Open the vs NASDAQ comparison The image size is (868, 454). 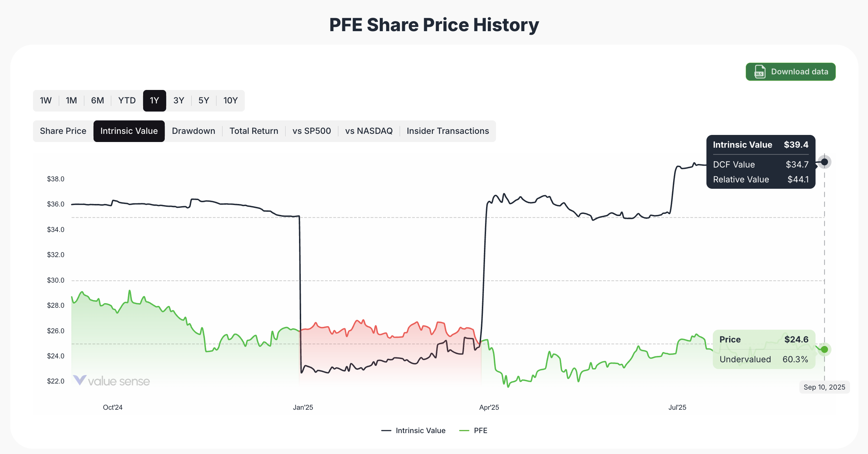coord(368,131)
